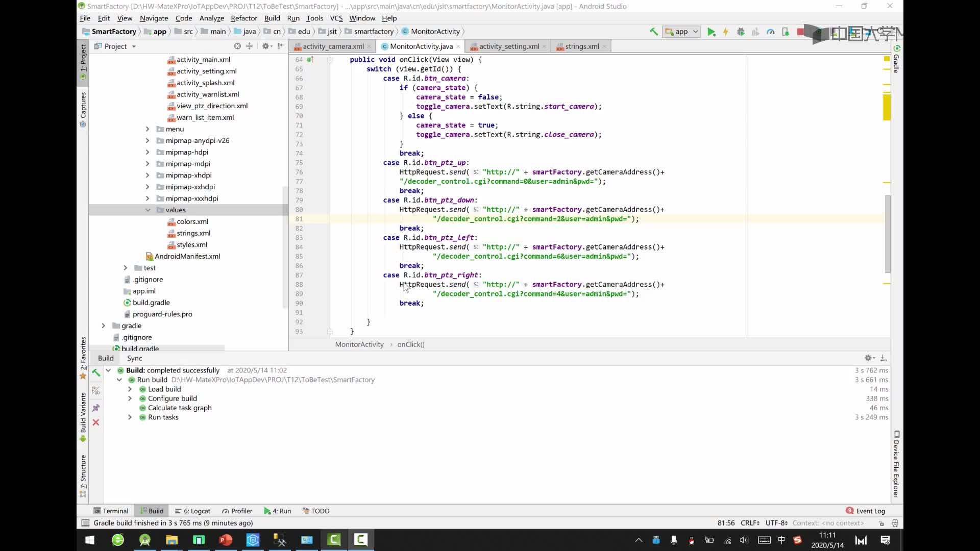Screen dimensions: 980x551
Task: Hide the Build tool window
Action: click(884, 358)
